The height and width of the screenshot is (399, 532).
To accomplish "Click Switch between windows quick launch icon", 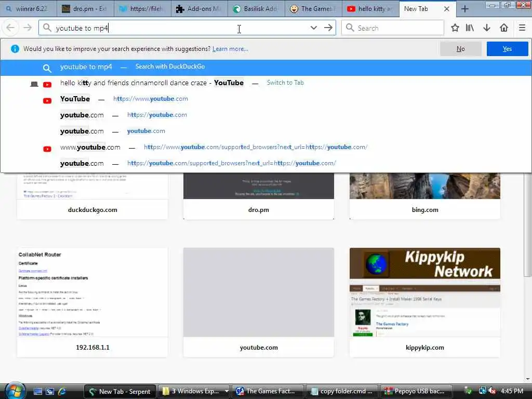I will coord(50,391).
